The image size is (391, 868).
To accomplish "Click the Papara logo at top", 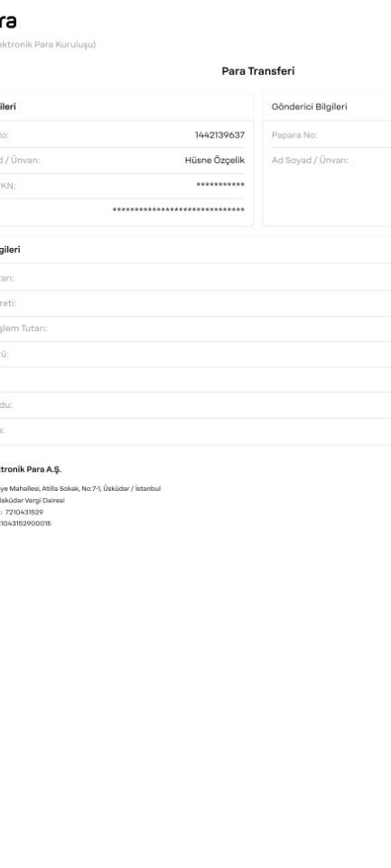I will [x=8, y=22].
